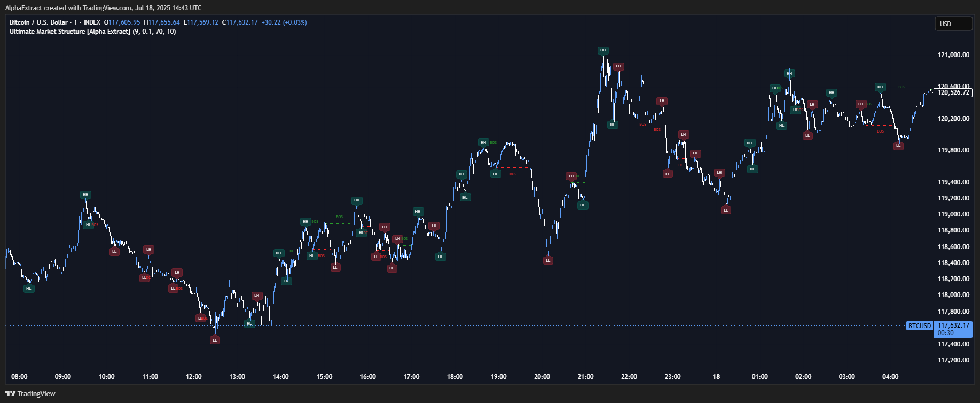
Task: Click the close value 117,632.17 in header
Action: coord(242,22)
